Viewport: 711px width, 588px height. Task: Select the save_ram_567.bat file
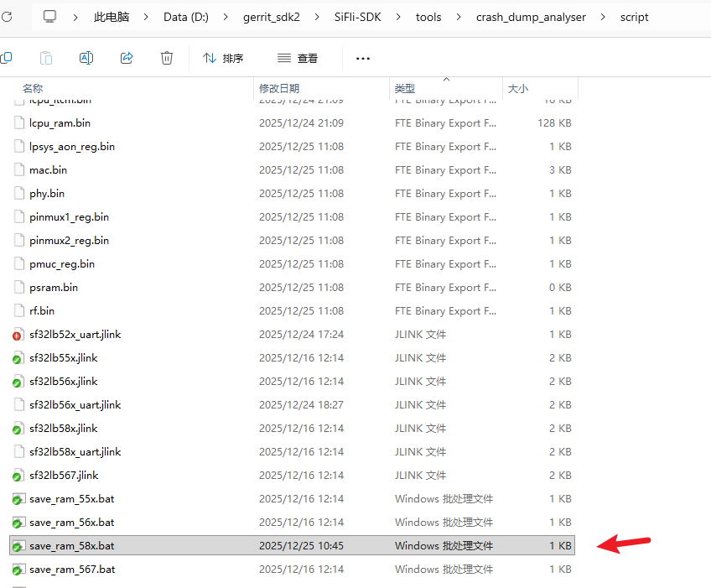72,570
